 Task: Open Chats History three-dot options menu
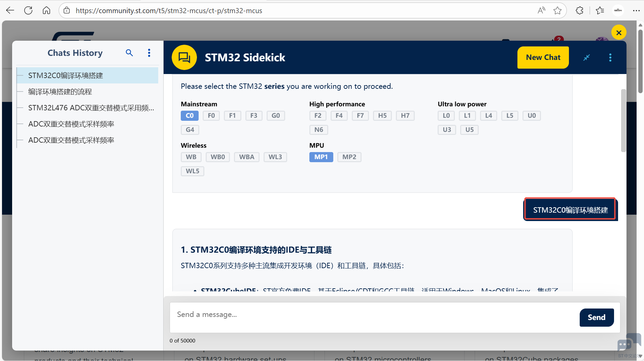149,53
